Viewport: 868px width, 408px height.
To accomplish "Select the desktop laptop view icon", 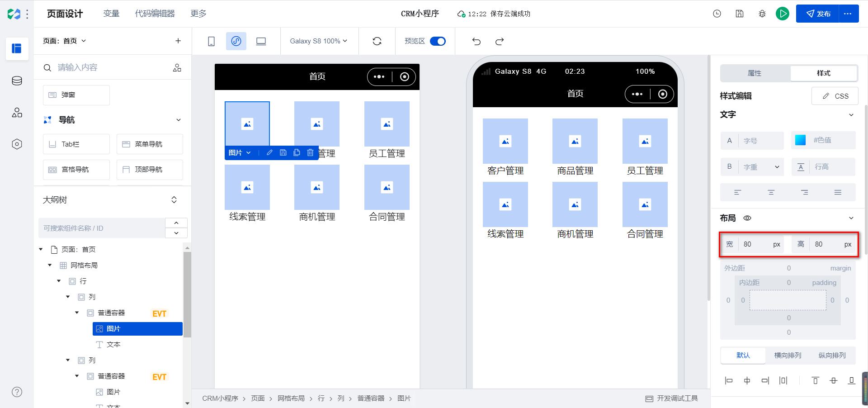I will (x=261, y=41).
